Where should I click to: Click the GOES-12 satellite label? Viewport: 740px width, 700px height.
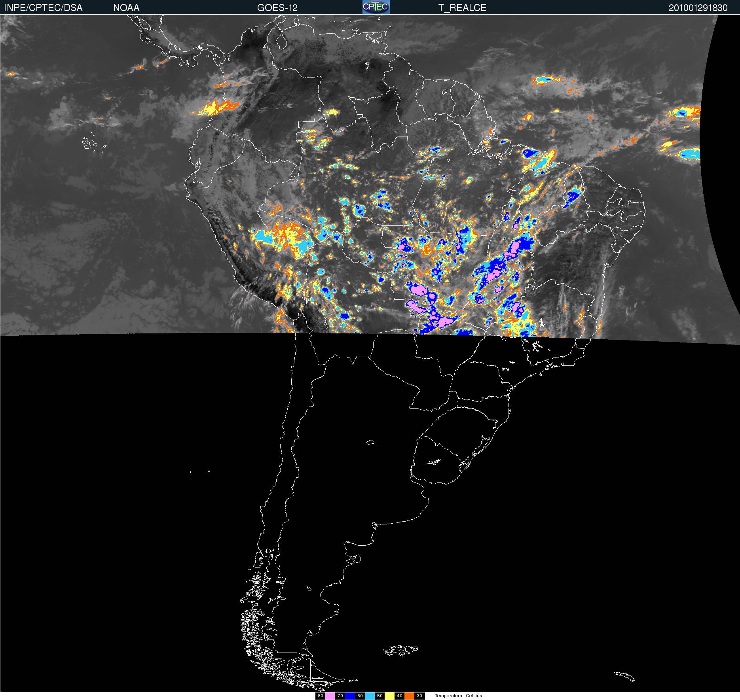[x=277, y=8]
